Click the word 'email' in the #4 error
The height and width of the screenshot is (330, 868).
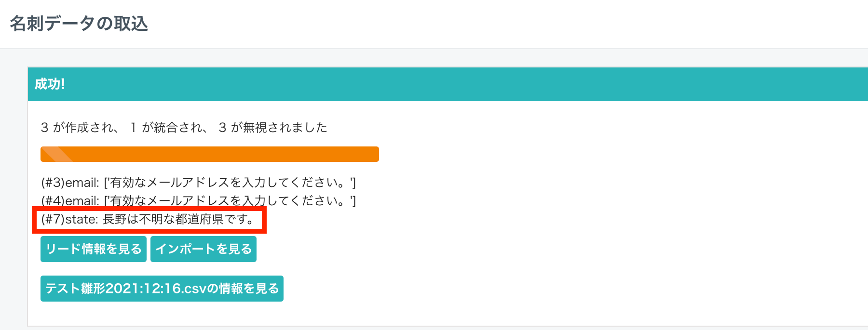click(81, 201)
